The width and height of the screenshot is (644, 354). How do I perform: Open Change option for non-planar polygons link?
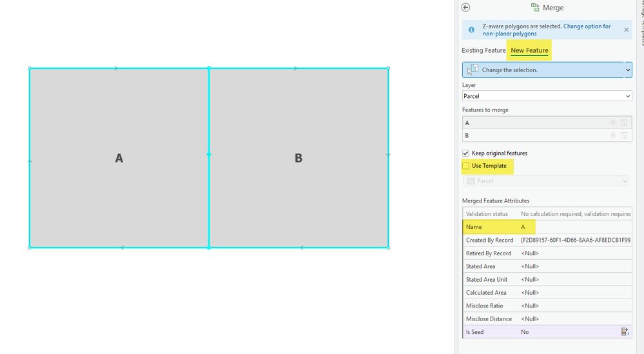point(547,30)
